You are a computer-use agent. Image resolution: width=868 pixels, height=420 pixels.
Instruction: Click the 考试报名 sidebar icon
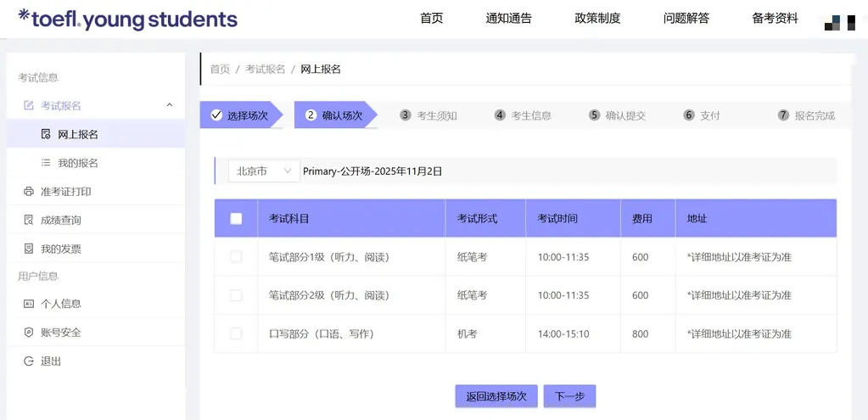(x=29, y=106)
